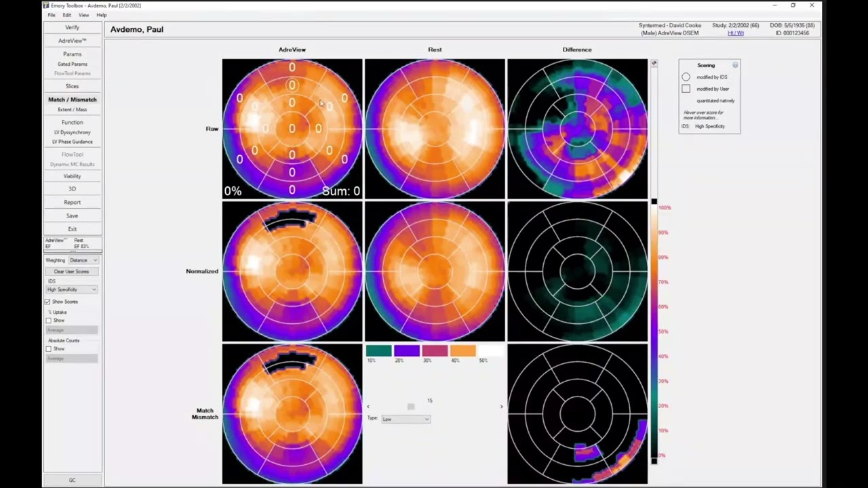Click the Normalized Rest polar map
The height and width of the screenshot is (488, 868).
point(435,271)
